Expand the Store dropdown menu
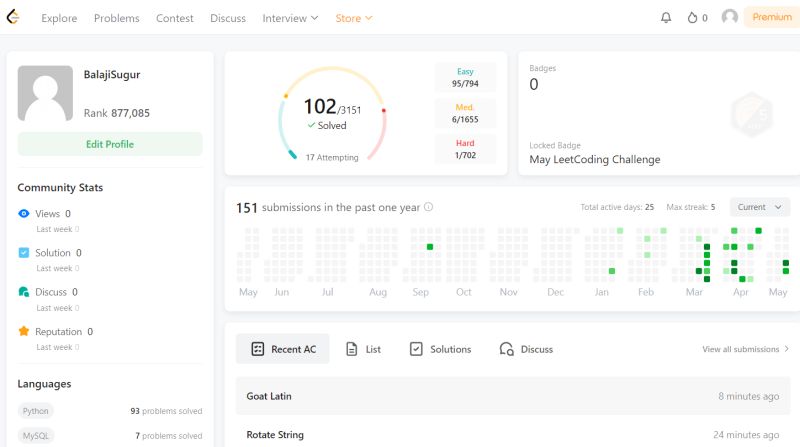Image resolution: width=800 pixels, height=447 pixels. pos(354,18)
